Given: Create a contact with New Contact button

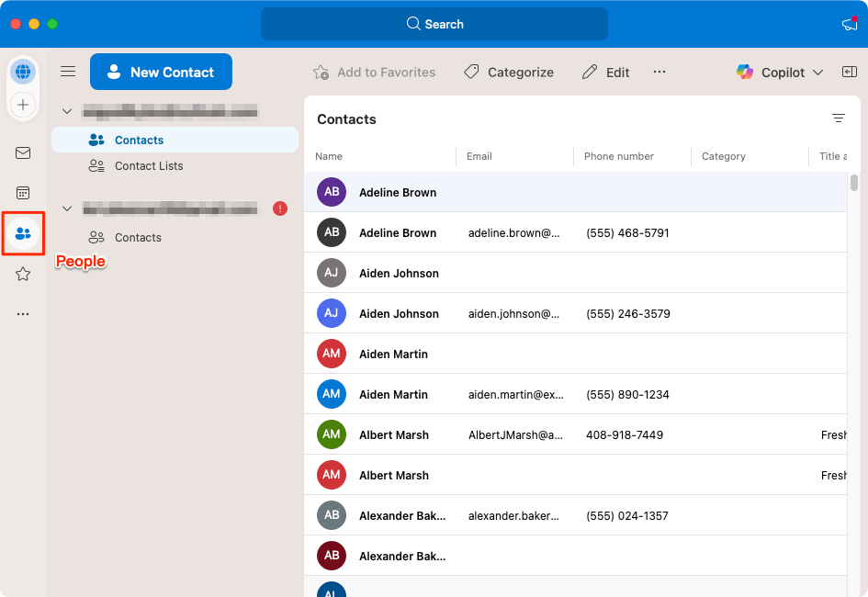Looking at the screenshot, I should point(161,71).
